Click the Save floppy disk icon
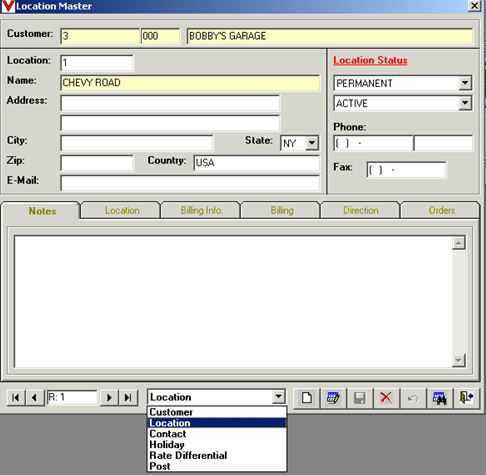 pyautogui.click(x=360, y=398)
